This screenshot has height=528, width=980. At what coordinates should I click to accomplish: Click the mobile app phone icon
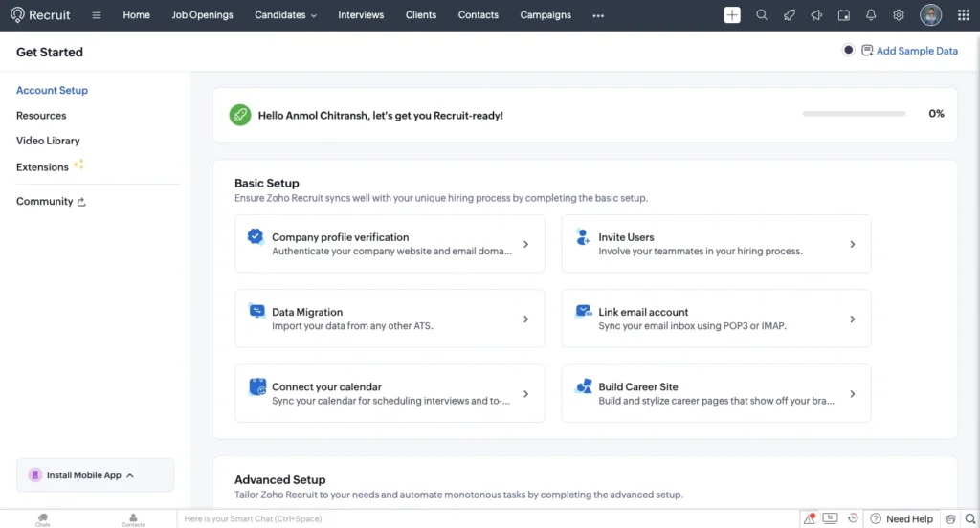tap(35, 474)
